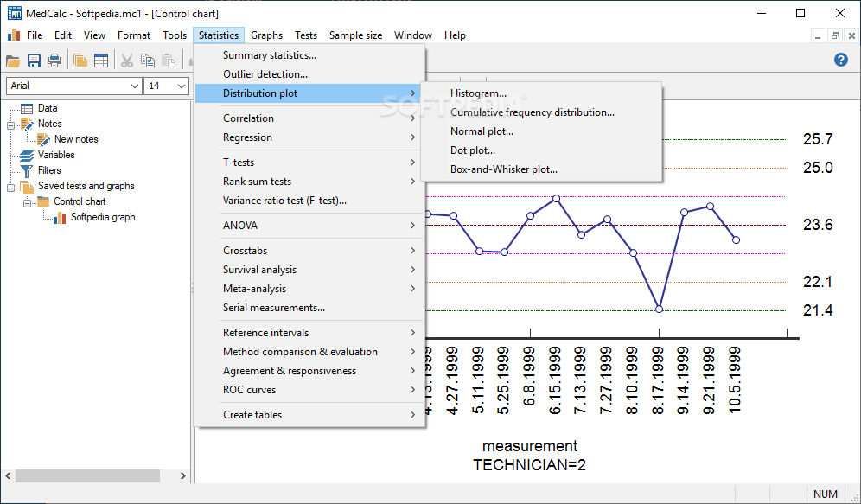Expand the Regression submenu
The width and height of the screenshot is (861, 504).
tap(309, 137)
